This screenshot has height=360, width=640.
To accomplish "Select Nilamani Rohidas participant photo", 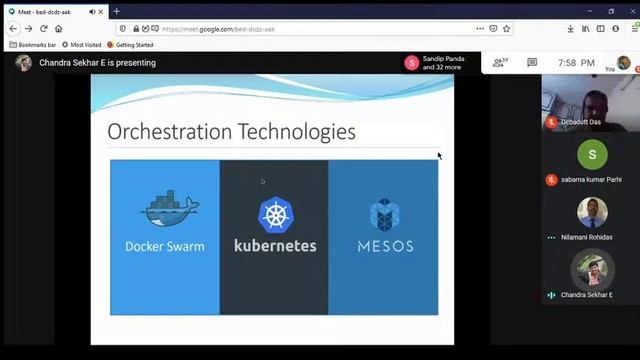I will [592, 212].
